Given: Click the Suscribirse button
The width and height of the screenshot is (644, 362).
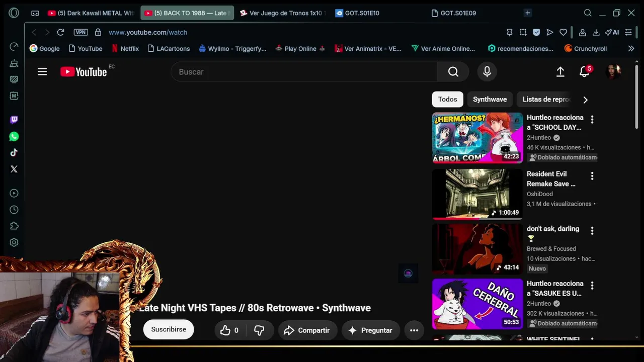Looking at the screenshot, I should (169, 329).
